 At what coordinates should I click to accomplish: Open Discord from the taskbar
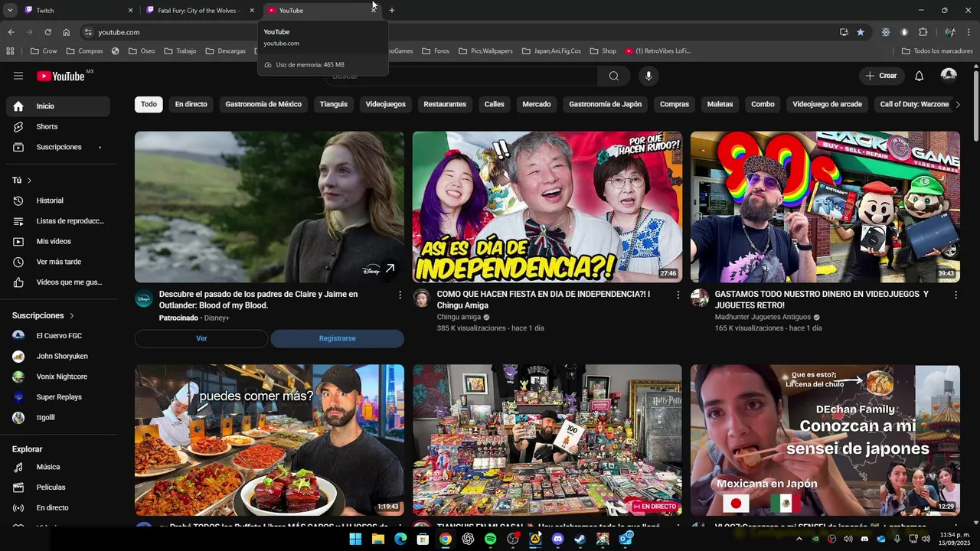(x=558, y=539)
